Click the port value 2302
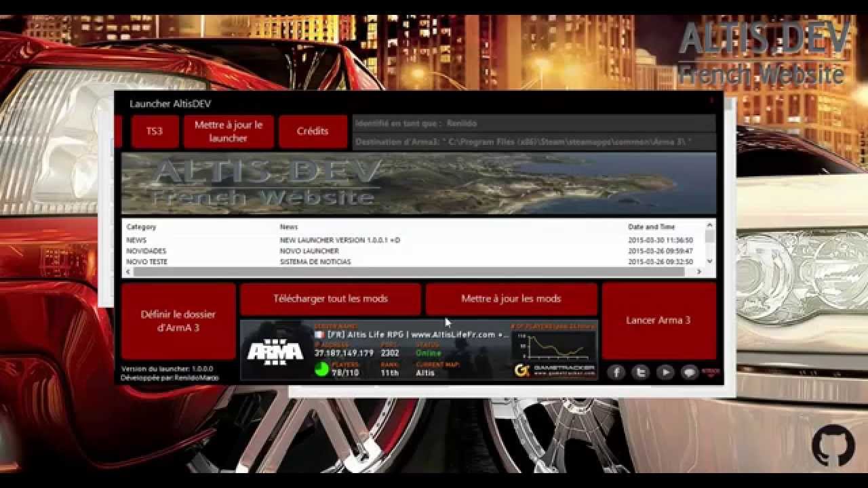The width and height of the screenshot is (868, 488). click(390, 353)
